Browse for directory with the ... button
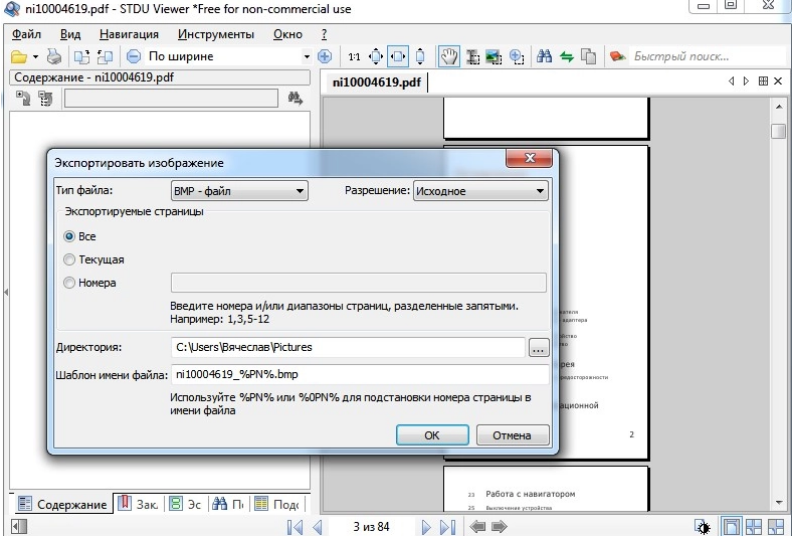Viewport: 792px width, 536px height. pyautogui.click(x=538, y=348)
